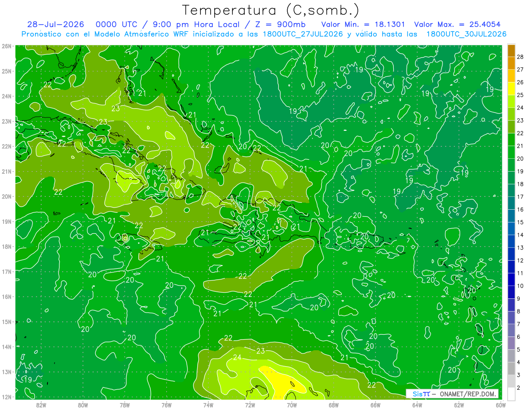Click the '62W' longitude axis label
This screenshot has width=532, height=411.
point(459,404)
